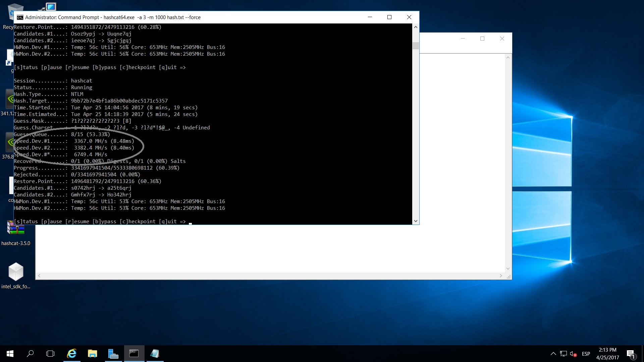Launch Internet Explorer from the taskbar
This screenshot has height=362, width=644.
tap(72, 354)
